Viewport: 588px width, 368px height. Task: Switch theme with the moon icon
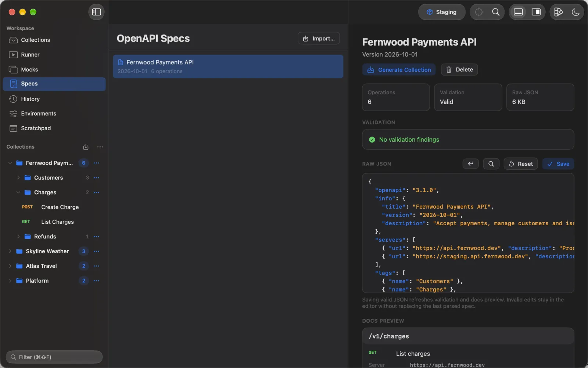(576, 12)
